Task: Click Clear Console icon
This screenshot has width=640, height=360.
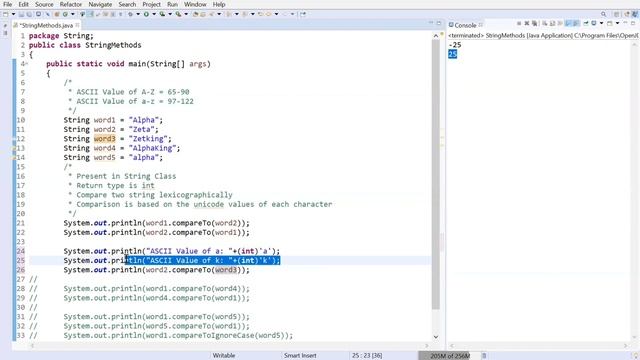Action: click(x=545, y=23)
